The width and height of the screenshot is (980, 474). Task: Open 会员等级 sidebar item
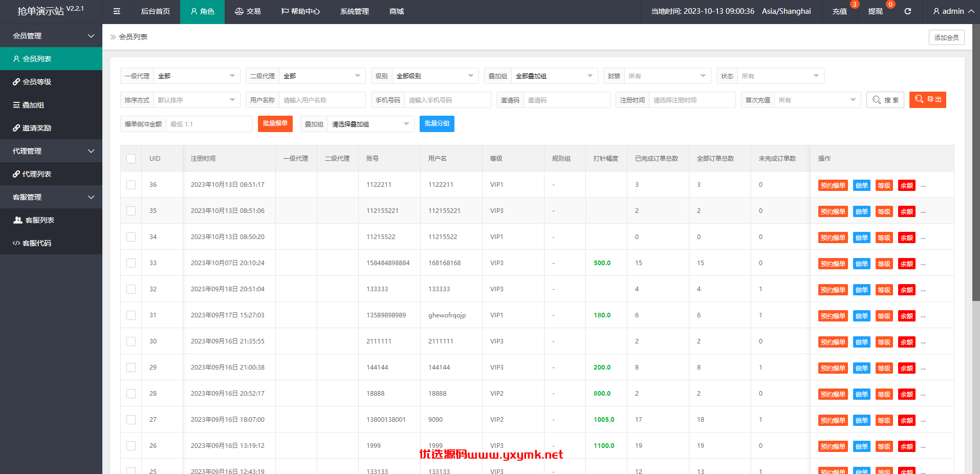click(51, 82)
